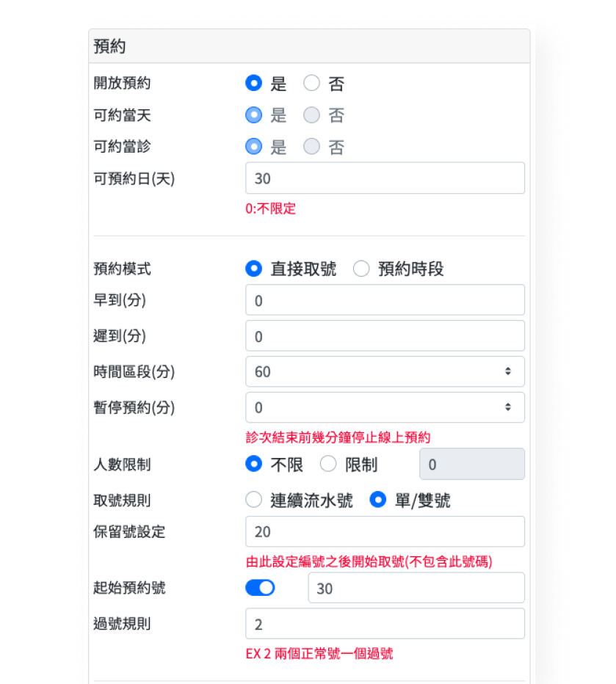Choose 否 for 可約當天
This screenshot has height=684, width=616.
pos(311,115)
